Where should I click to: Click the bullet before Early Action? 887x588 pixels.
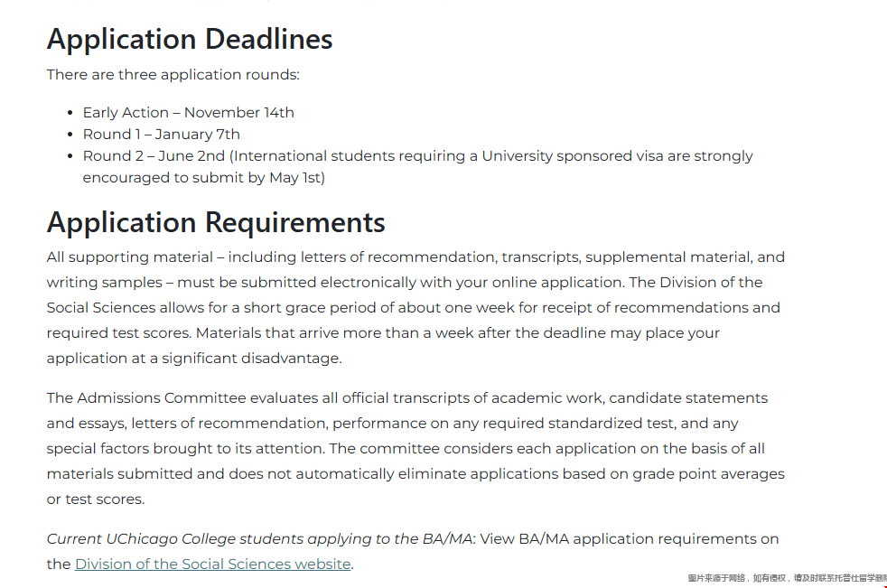tap(70, 114)
